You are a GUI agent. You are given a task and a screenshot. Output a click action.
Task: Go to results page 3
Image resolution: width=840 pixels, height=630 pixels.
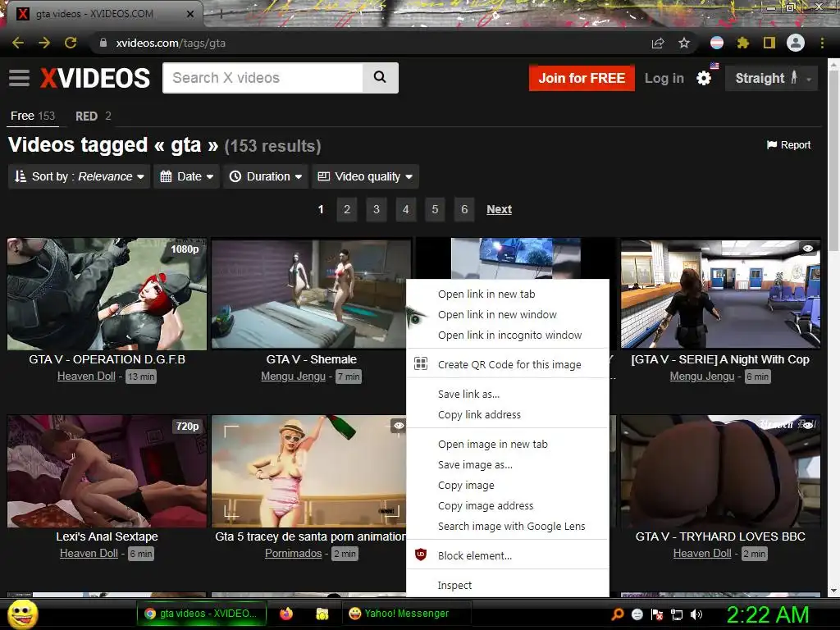377,209
